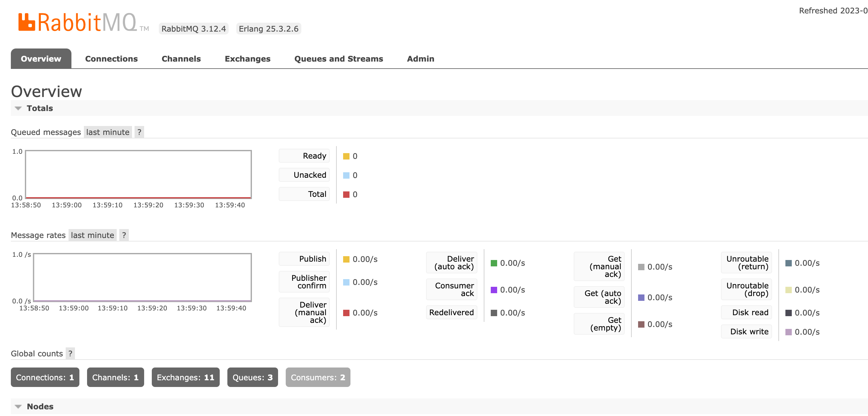Image resolution: width=868 pixels, height=416 pixels.
Task: Open the Overview tab
Action: (41, 59)
